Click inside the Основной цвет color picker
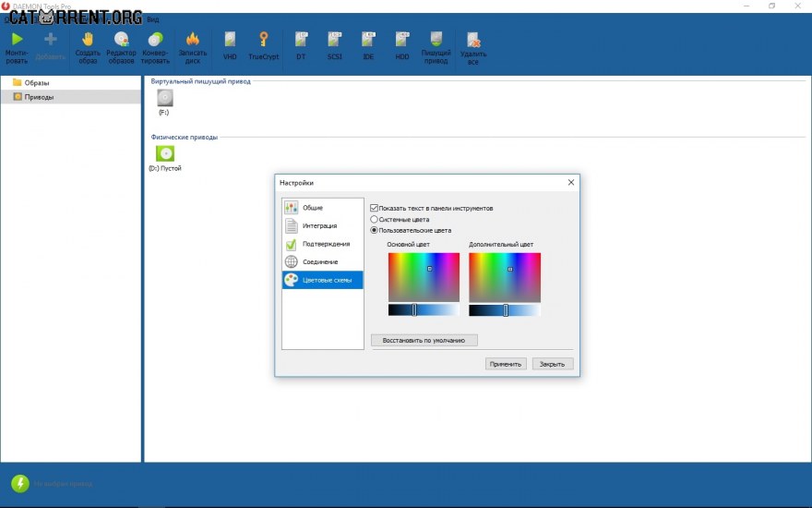Image resolution: width=812 pixels, height=508 pixels. 424,277
